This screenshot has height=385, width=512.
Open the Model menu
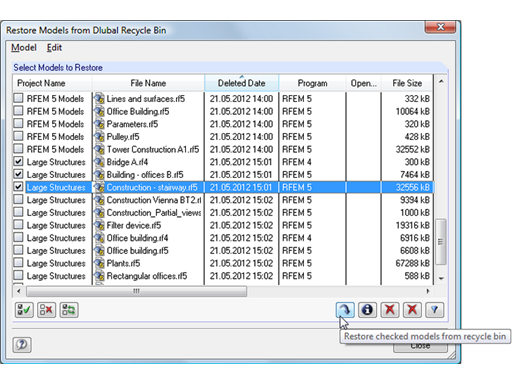click(24, 48)
